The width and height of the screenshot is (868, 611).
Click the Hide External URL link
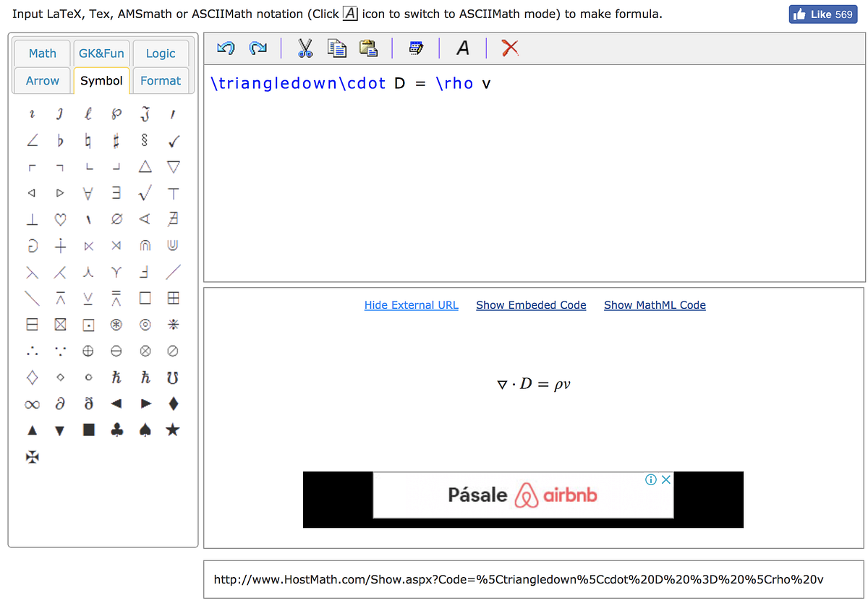411,304
